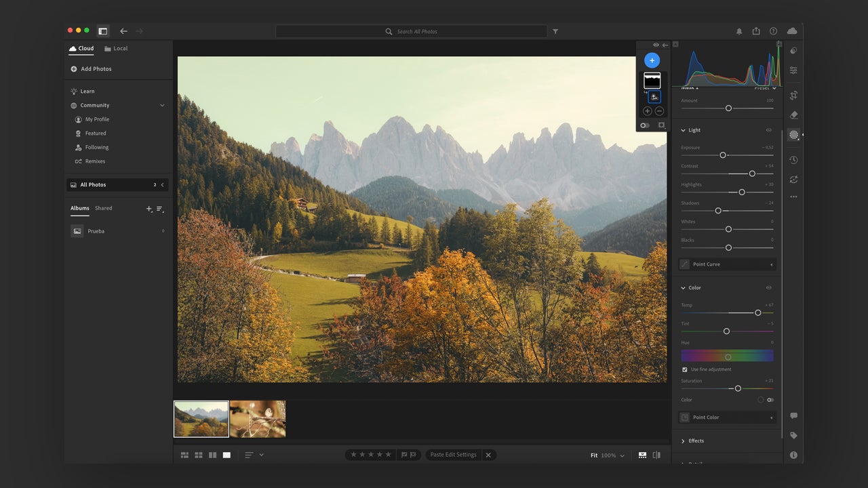Screen dimensions: 868x488
Task: Select the Crop tool in right toolbar
Action: pos(793,96)
